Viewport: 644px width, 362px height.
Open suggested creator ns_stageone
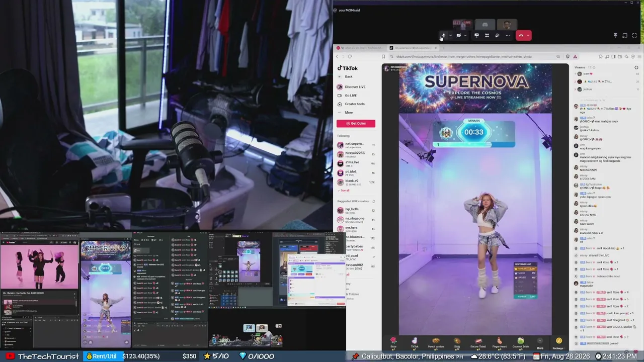(x=356, y=219)
